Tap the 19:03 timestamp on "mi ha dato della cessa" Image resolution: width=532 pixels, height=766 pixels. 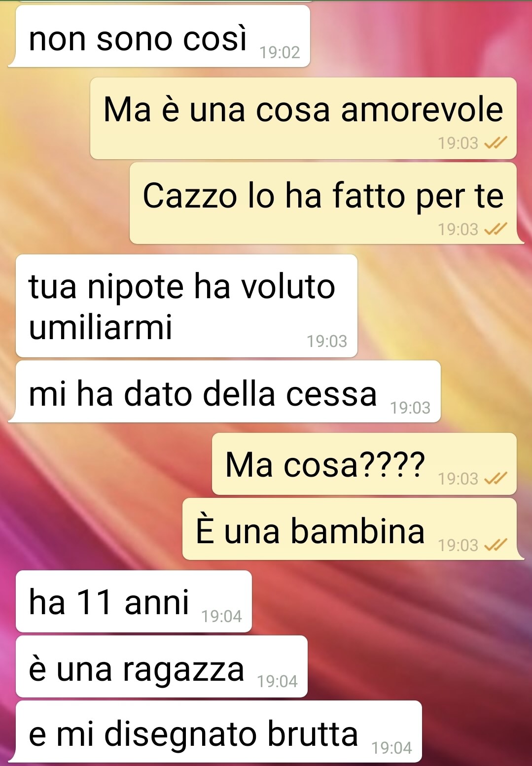click(411, 408)
